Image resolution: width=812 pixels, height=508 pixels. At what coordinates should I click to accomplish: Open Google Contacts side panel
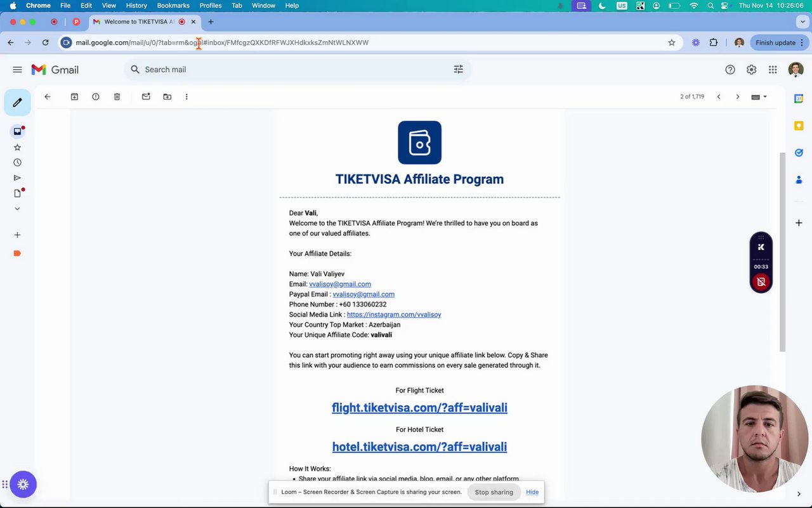pos(799,180)
